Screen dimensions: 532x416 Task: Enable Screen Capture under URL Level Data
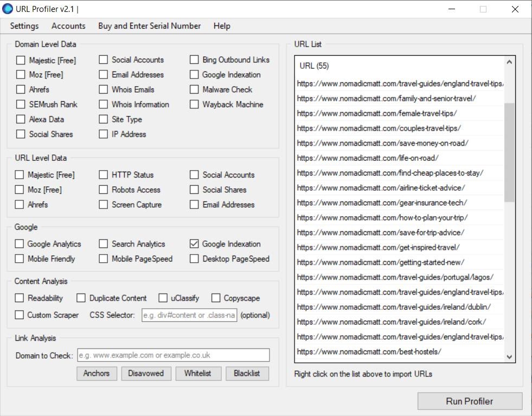click(103, 205)
